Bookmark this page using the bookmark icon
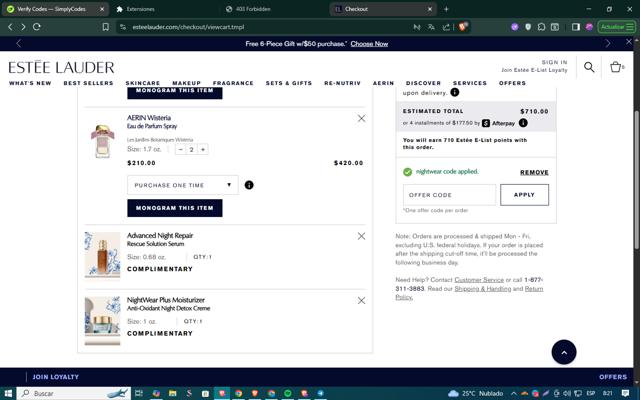The height and width of the screenshot is (400, 640). (x=106, y=27)
